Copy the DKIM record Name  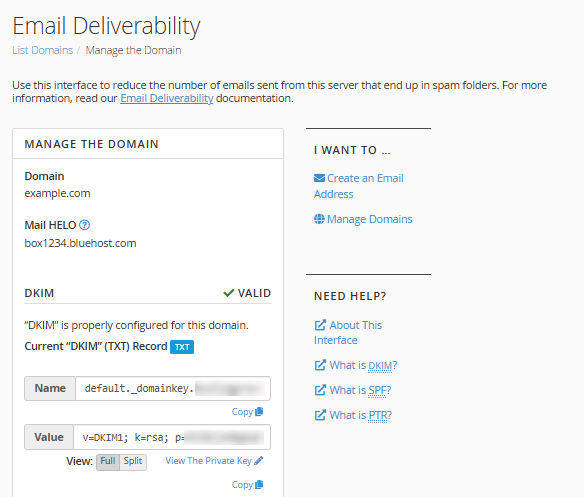(247, 412)
